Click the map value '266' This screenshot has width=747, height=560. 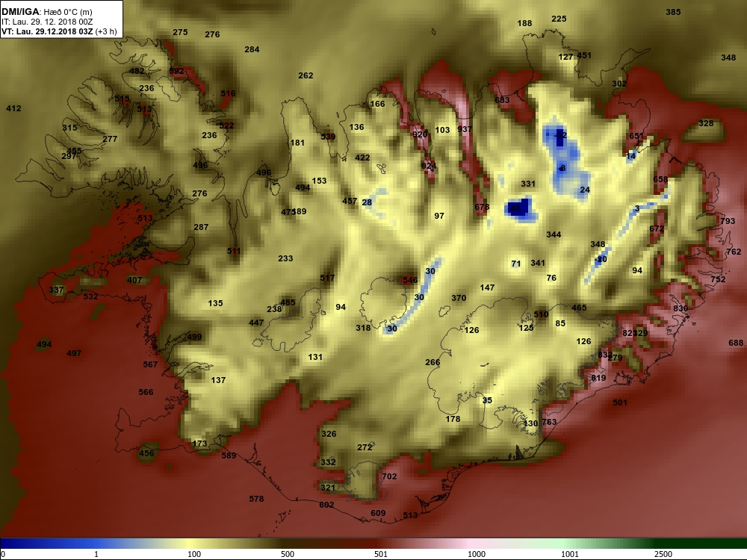(433, 362)
